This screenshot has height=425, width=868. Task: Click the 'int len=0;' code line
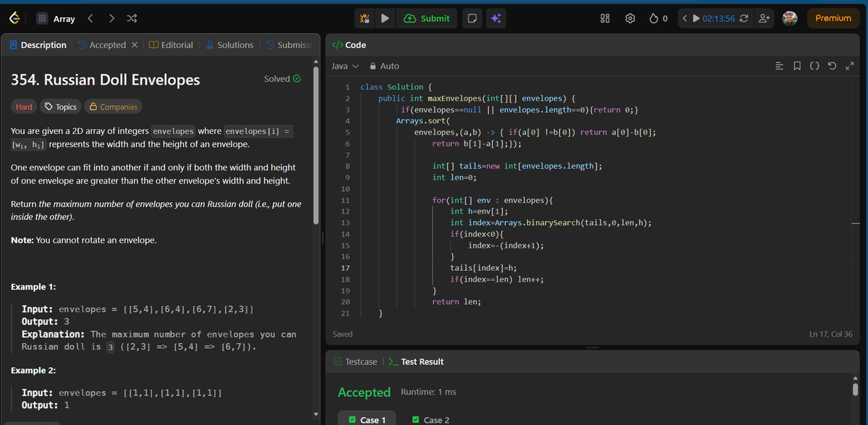pyautogui.click(x=454, y=177)
